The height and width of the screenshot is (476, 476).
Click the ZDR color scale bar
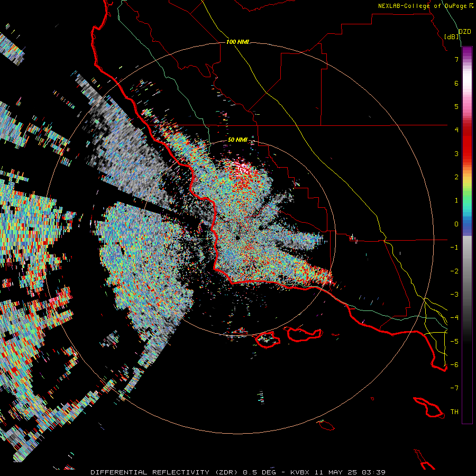(x=467, y=235)
